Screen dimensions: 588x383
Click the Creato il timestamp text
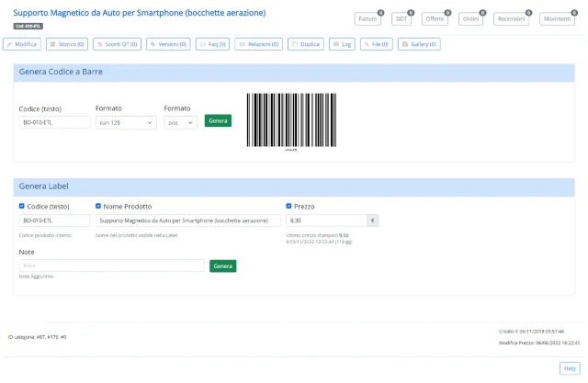(x=531, y=332)
